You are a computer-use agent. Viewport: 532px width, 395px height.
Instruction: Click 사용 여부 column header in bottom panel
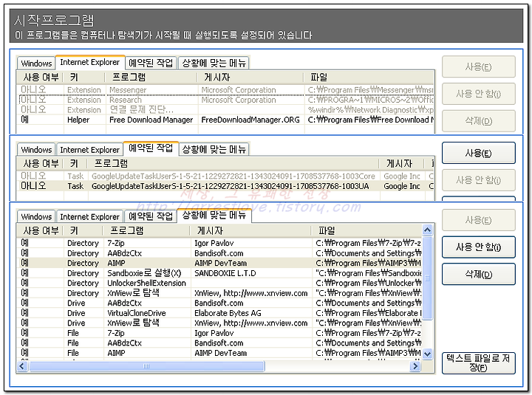[41, 231]
